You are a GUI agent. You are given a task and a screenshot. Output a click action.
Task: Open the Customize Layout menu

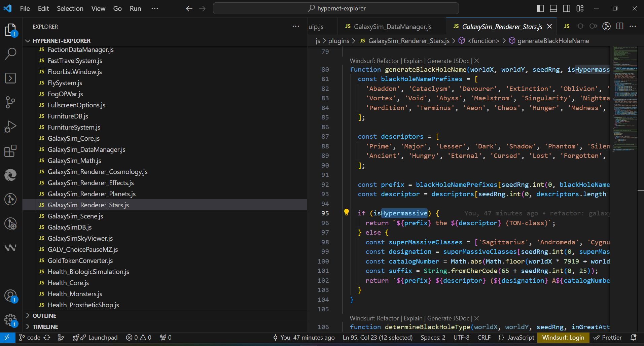pyautogui.click(x=580, y=8)
